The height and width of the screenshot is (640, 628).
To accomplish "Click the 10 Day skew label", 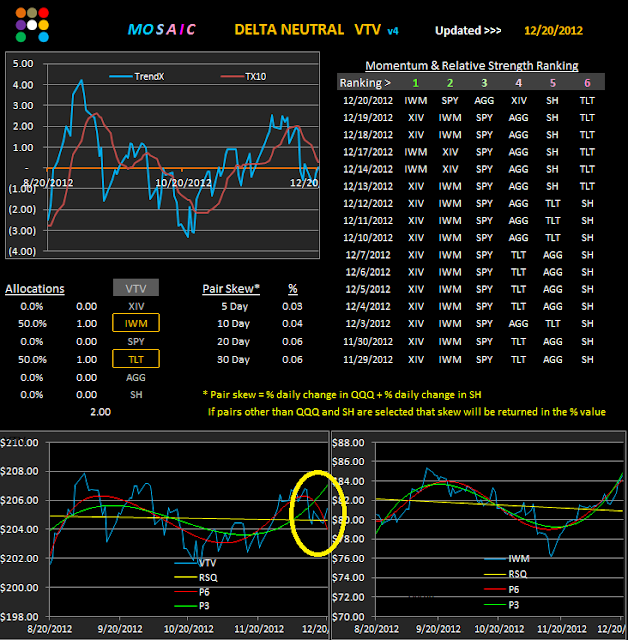I will 233,324.
